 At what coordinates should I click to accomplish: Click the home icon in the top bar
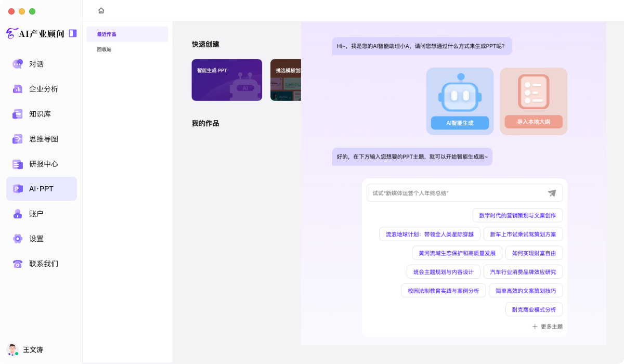coord(101,10)
